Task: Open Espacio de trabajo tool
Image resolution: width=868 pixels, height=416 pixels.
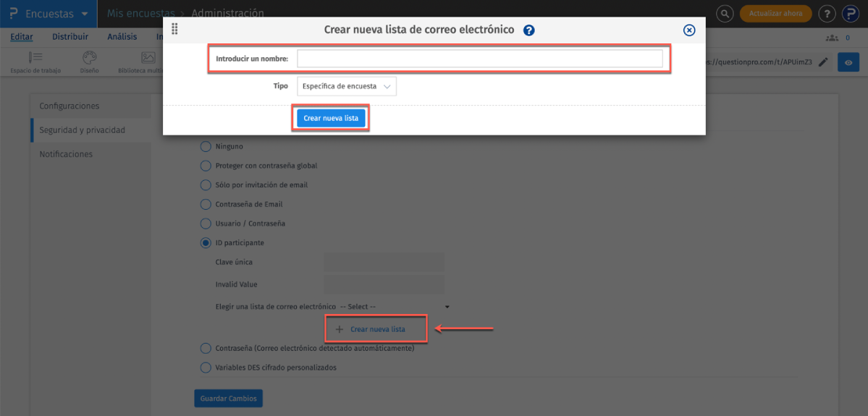Action: point(35,62)
